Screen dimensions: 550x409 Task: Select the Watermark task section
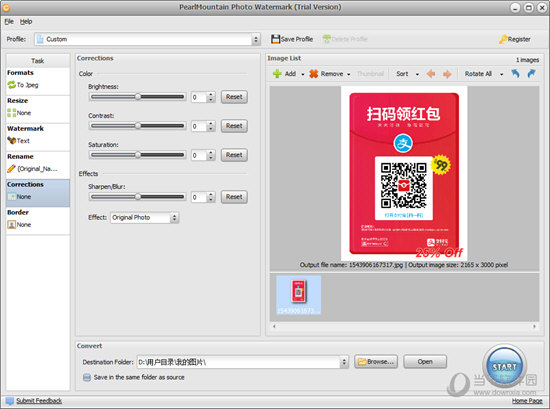click(x=38, y=137)
